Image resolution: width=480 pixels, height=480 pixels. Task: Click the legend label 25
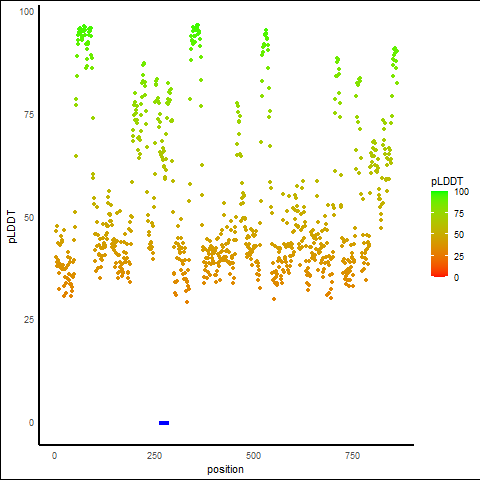pos(459,256)
